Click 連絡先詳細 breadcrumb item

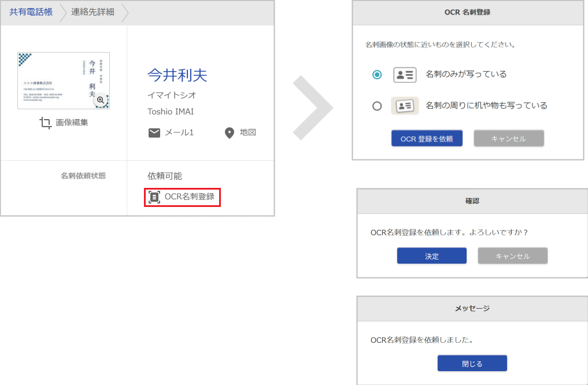(x=93, y=12)
